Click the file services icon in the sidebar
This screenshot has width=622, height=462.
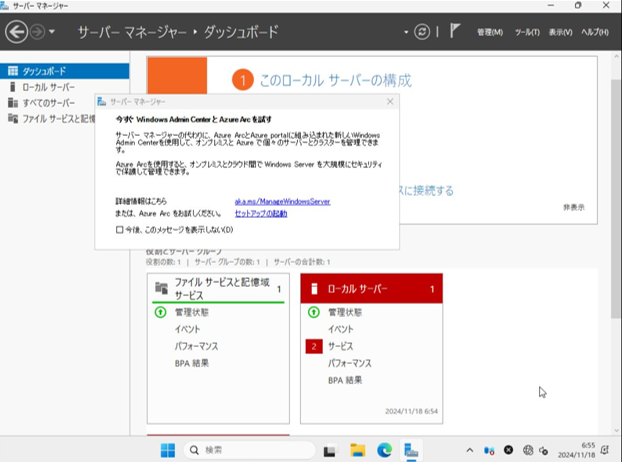coord(13,118)
